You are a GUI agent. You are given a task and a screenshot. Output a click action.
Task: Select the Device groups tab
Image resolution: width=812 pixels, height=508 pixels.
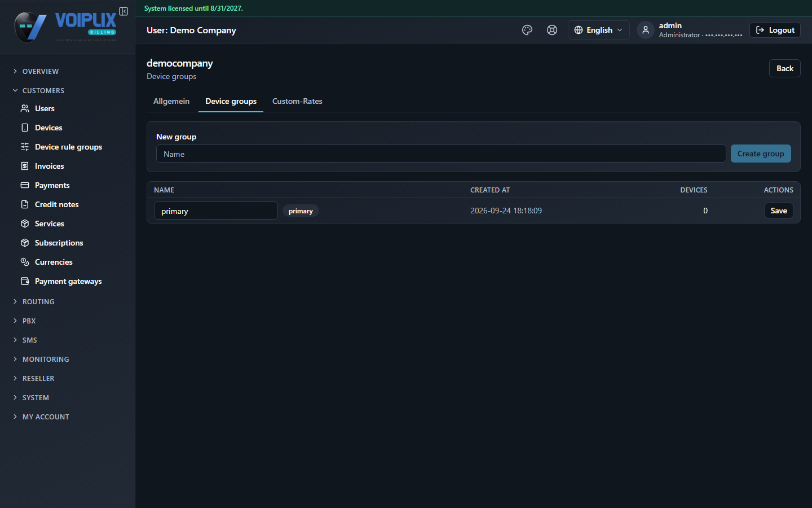pyautogui.click(x=231, y=101)
